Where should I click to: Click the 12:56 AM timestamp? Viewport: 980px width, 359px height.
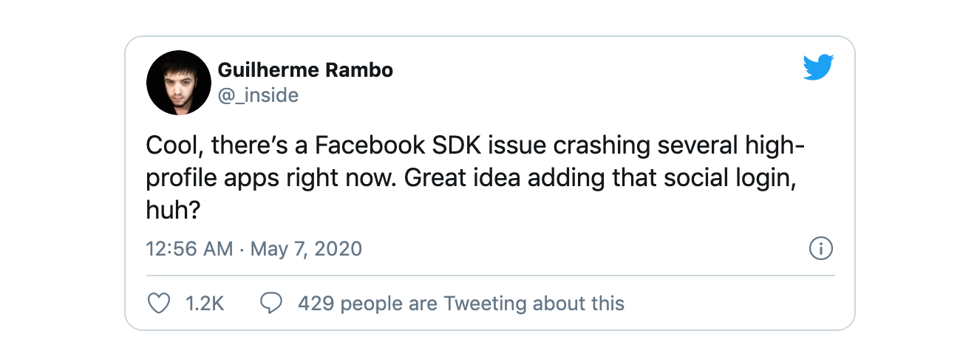click(x=190, y=248)
